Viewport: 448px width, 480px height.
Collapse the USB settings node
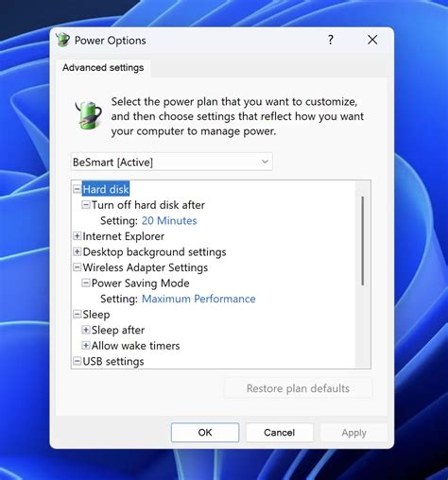click(x=77, y=361)
